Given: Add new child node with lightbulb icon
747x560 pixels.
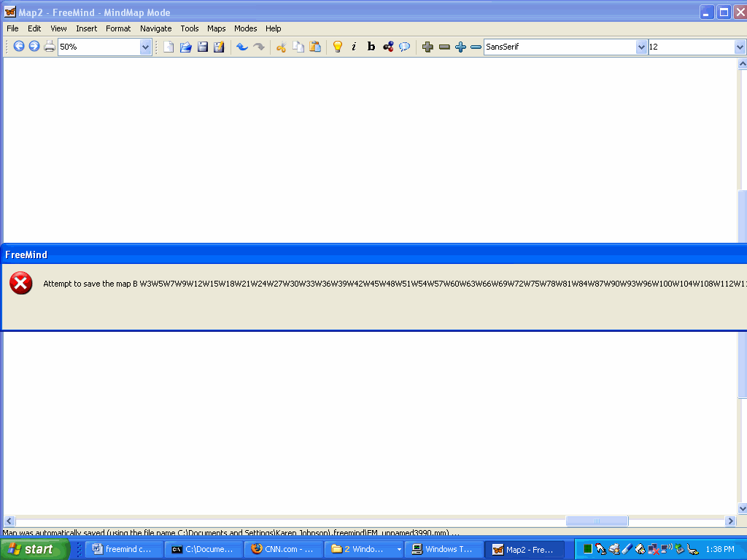Looking at the screenshot, I should (x=337, y=47).
